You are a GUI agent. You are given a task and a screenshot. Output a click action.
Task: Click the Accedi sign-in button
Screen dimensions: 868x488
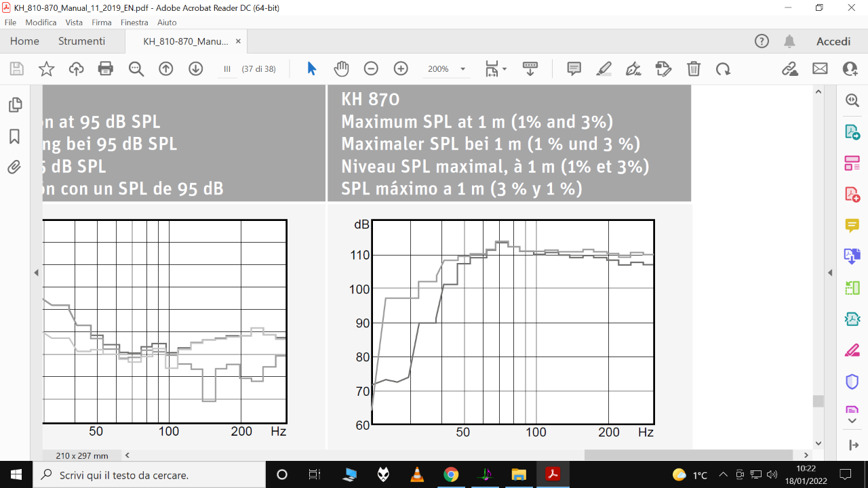833,41
